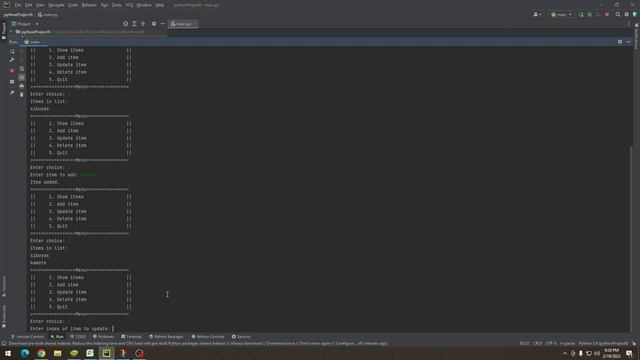Open the Edit menu
Screen dimensions: 640x360
coord(28,5)
